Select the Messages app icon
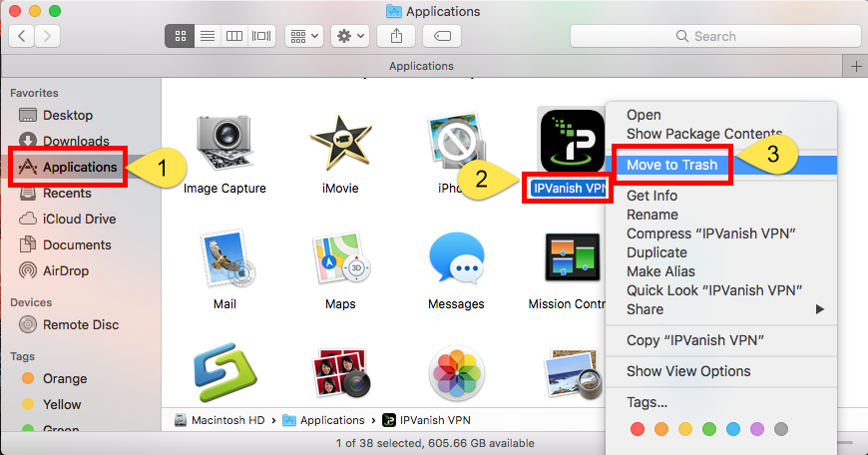This screenshot has width=868, height=455. coord(456,261)
